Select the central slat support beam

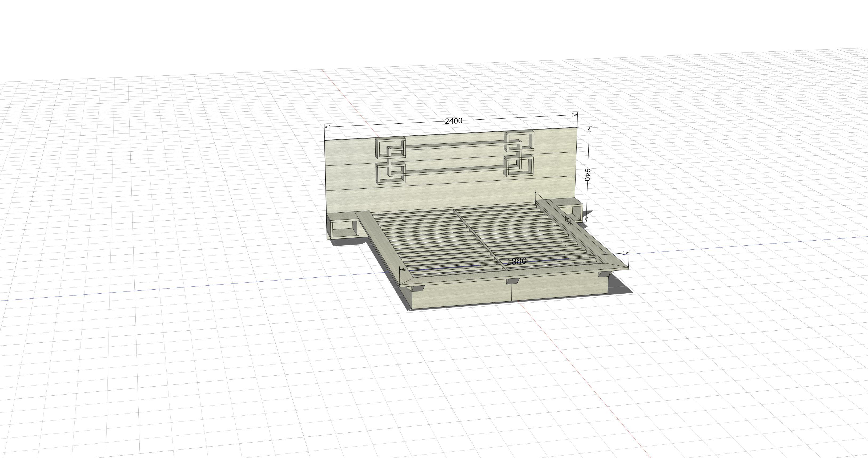pos(480,240)
